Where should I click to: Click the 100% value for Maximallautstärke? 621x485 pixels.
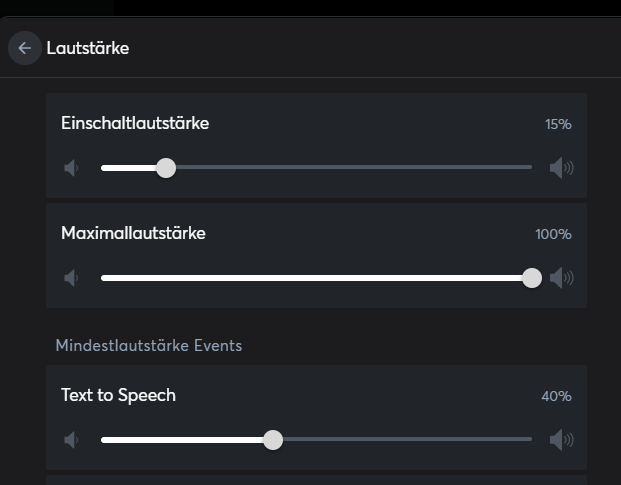point(553,235)
